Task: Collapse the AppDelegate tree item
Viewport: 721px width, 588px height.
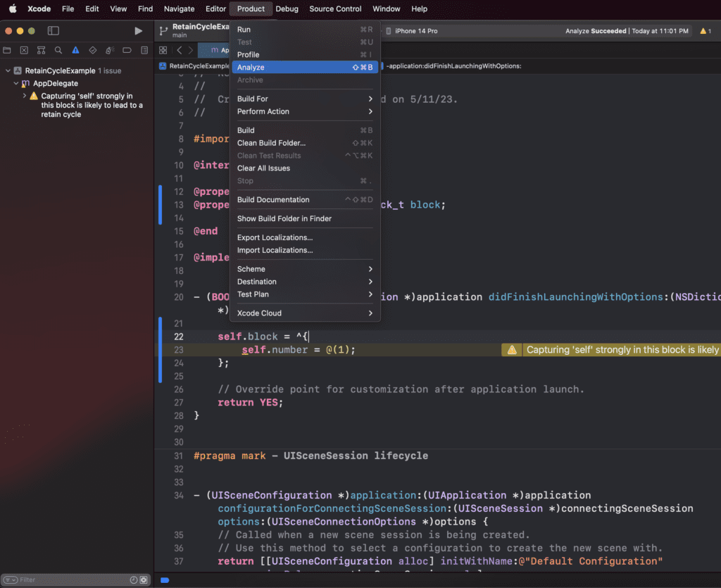Action: (x=15, y=83)
